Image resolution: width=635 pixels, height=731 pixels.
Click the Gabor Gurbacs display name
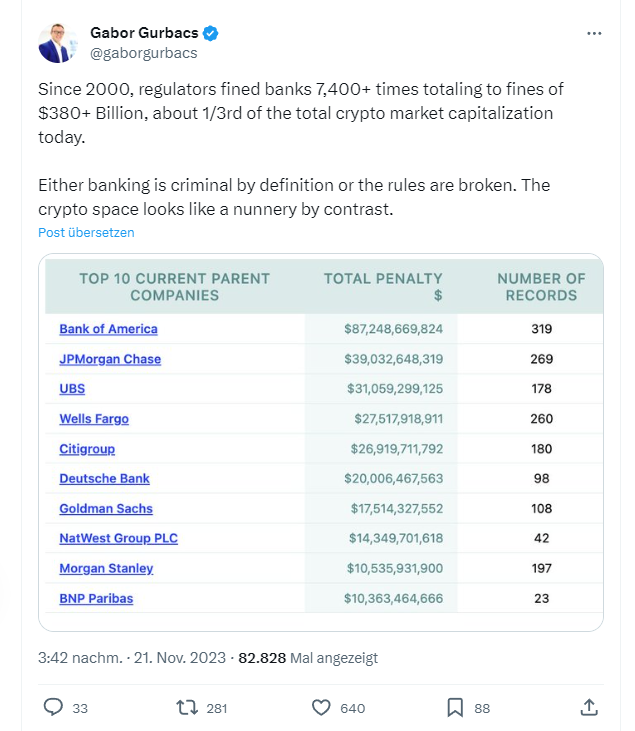145,33
